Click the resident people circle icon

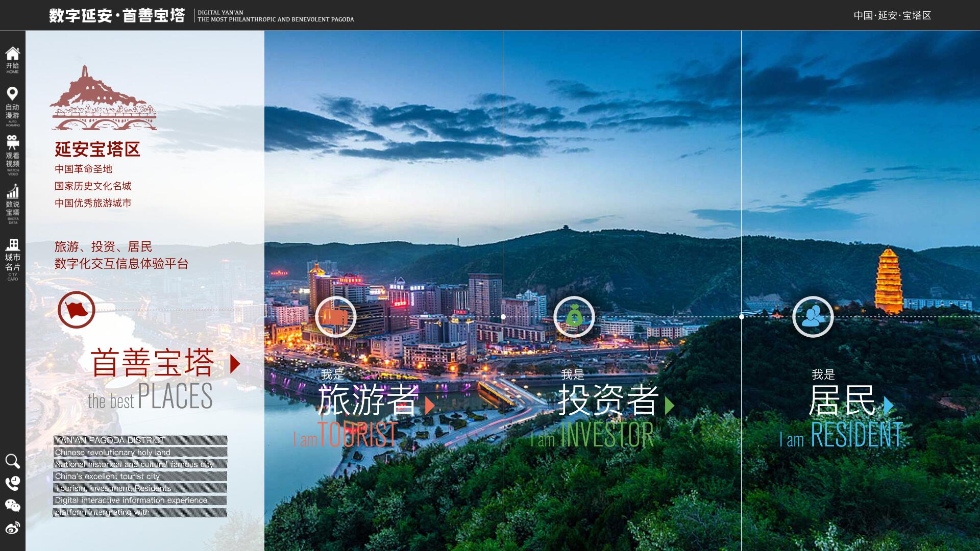pos(813,317)
